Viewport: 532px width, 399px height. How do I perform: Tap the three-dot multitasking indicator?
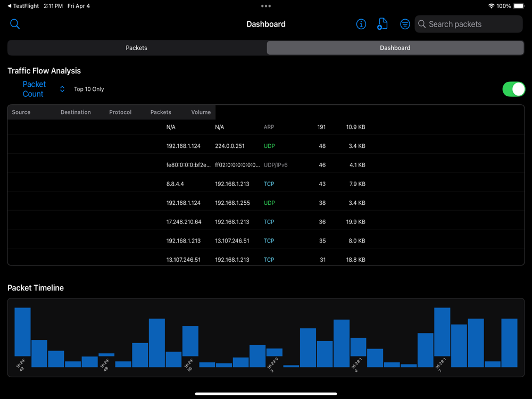[266, 6]
